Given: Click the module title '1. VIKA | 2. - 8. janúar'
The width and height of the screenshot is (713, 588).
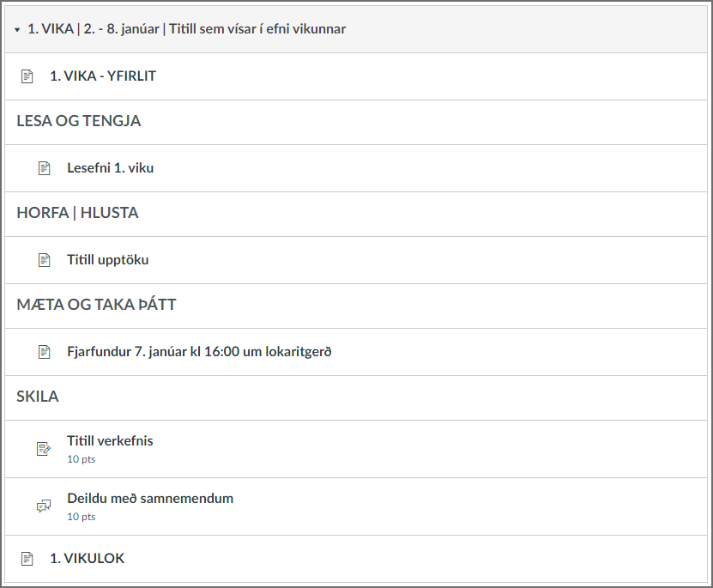Looking at the screenshot, I should [x=187, y=29].
